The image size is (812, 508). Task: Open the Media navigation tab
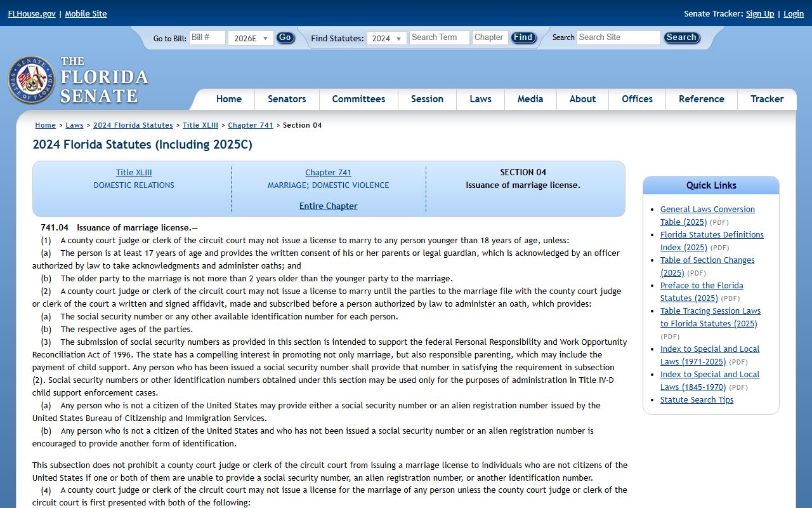tap(530, 99)
